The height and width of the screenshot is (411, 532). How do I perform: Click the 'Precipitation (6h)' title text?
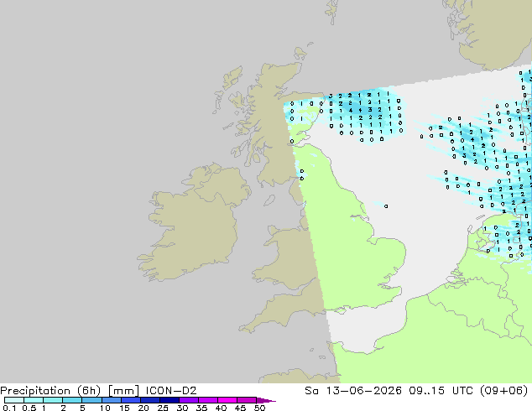[x=50, y=391]
